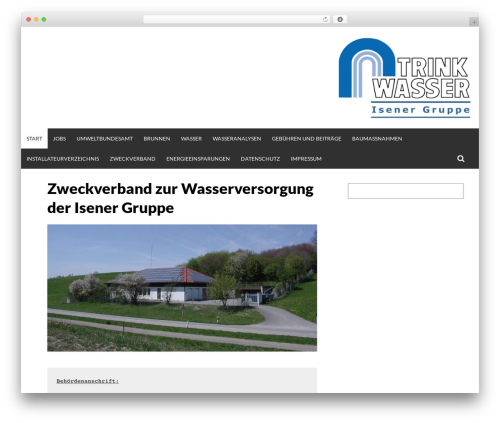This screenshot has width=500, height=423.
Task: Open GEBÜHREN UND BEITRÄGE menu item
Action: point(306,139)
